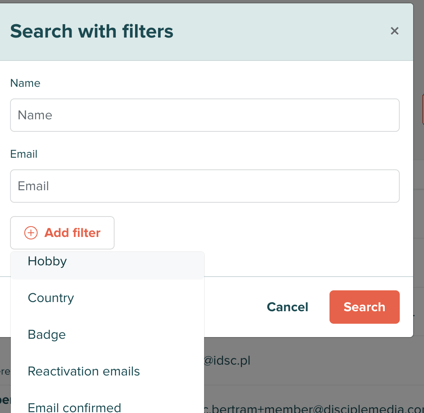The width and height of the screenshot is (424, 413).
Task: Click the Name field label
Action: (x=25, y=83)
